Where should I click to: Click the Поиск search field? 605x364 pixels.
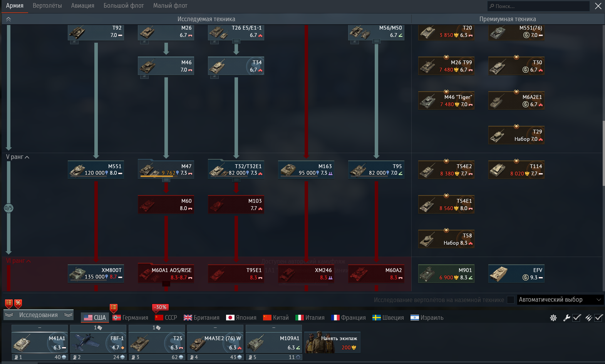pos(538,6)
